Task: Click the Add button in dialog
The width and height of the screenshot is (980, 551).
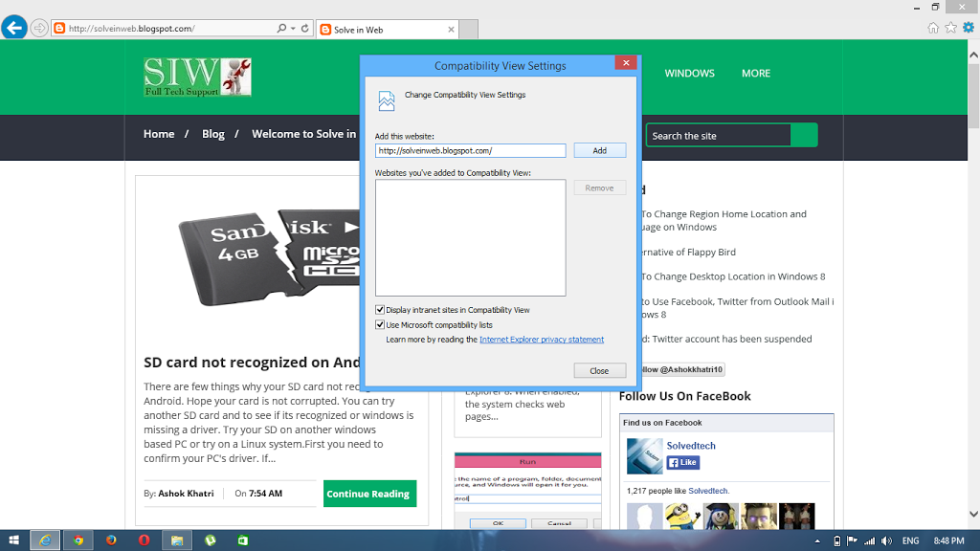Action: [x=599, y=150]
